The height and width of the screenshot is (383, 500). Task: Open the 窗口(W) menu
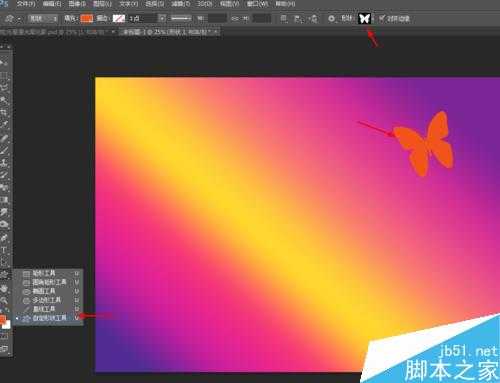pos(257,4)
